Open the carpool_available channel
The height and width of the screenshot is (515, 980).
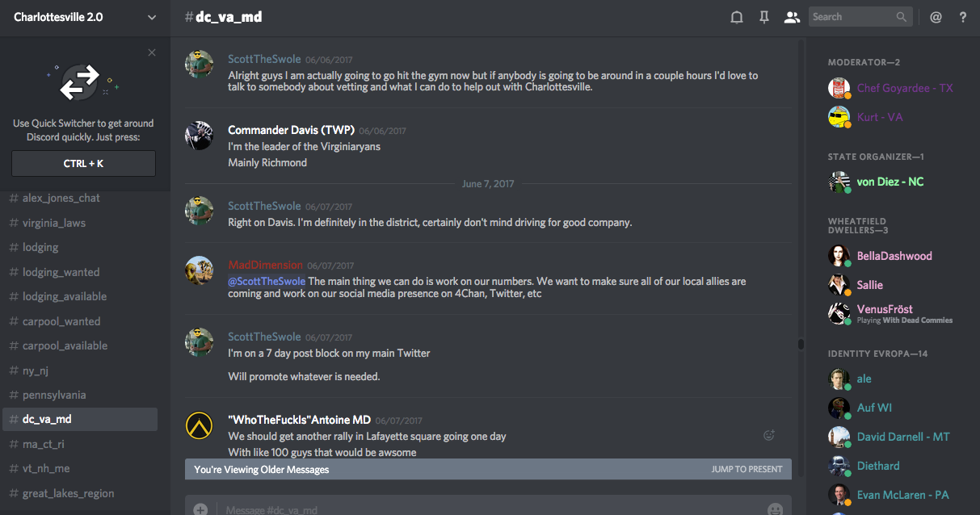tap(65, 345)
